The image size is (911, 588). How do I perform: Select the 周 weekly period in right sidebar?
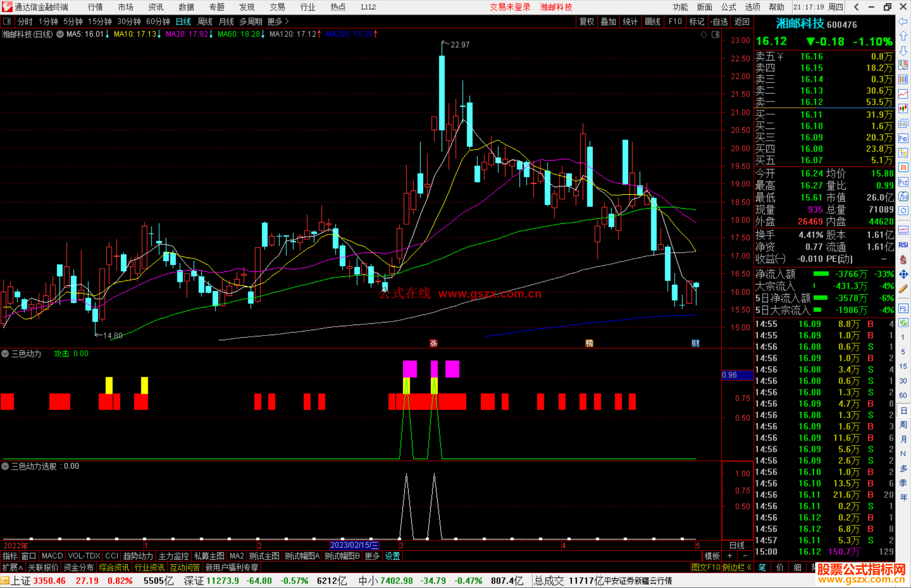pos(903,425)
